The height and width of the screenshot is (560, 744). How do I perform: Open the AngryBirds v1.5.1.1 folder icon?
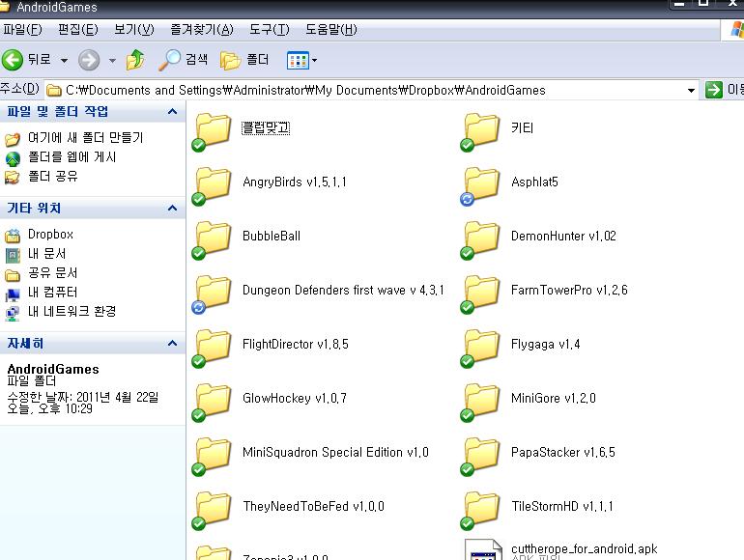[x=213, y=186]
